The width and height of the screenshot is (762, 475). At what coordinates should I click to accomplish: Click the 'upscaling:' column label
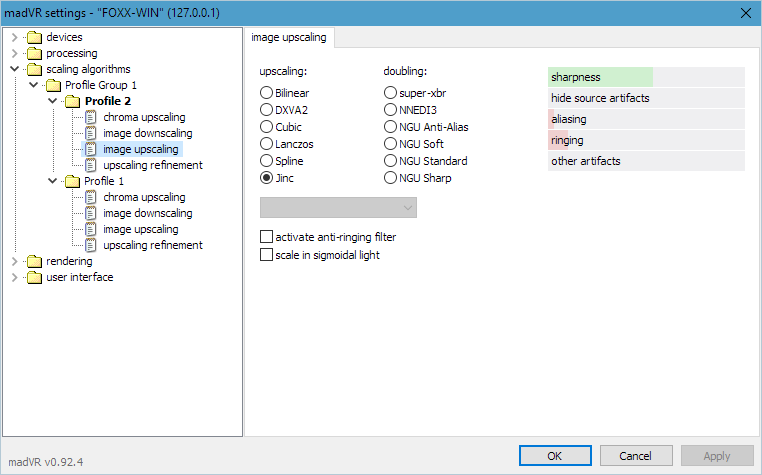[x=283, y=71]
